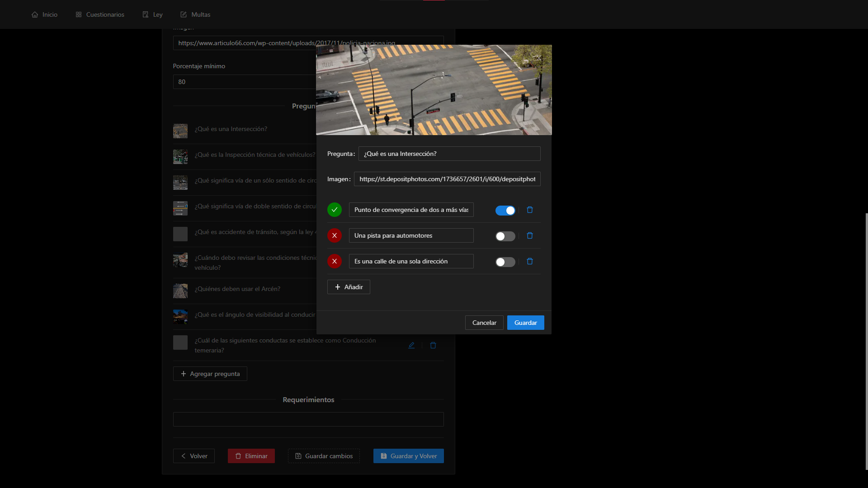Click red X icon beside 'Es una calle' answer
This screenshot has width=868, height=488.
[x=335, y=261]
